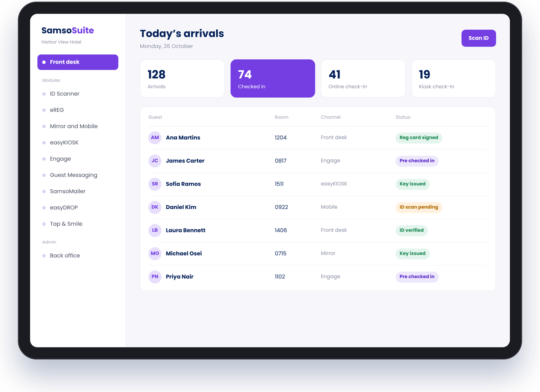Click the LB avatar for Laura Bennett
The width and height of the screenshot is (540, 392).
(155, 230)
